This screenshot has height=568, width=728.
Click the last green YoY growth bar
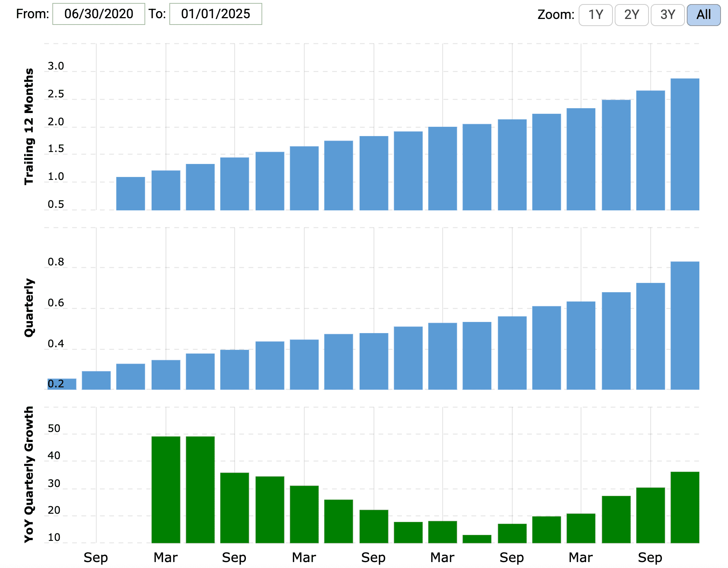pos(685,507)
